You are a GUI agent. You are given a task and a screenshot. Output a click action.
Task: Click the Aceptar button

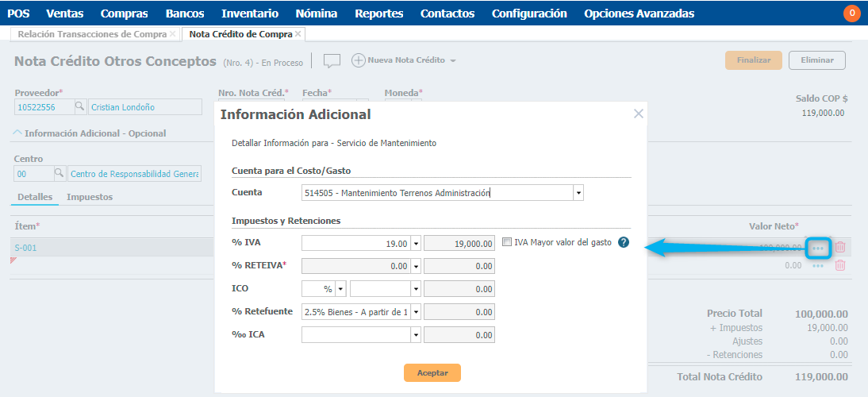[432, 373]
